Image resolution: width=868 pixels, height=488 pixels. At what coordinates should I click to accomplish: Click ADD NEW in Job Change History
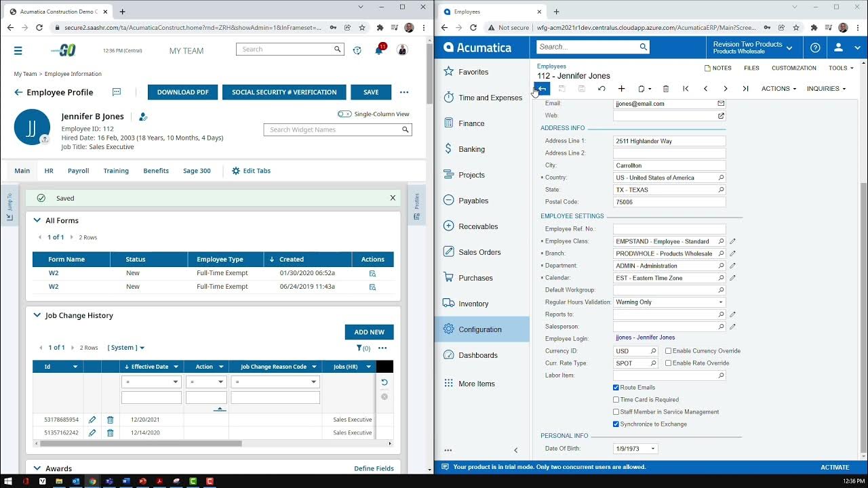pyautogui.click(x=369, y=332)
